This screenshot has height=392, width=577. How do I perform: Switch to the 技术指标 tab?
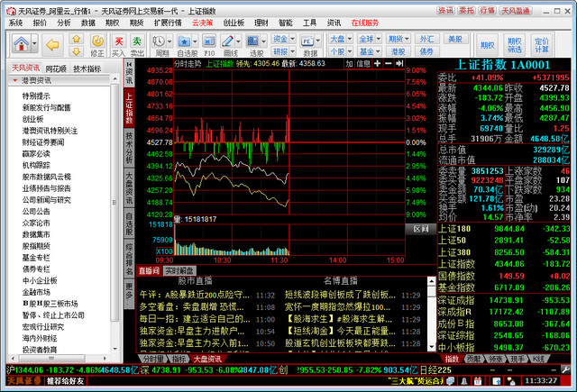pyautogui.click(x=87, y=68)
